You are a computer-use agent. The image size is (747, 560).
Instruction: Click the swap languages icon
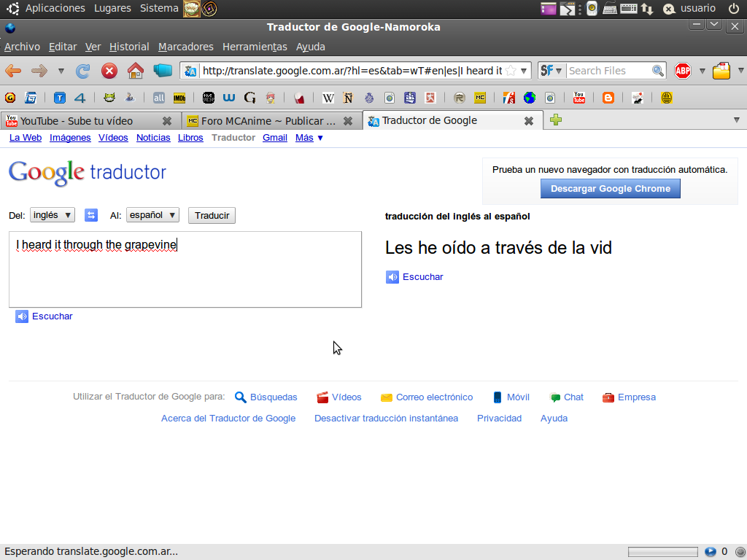[91, 215]
